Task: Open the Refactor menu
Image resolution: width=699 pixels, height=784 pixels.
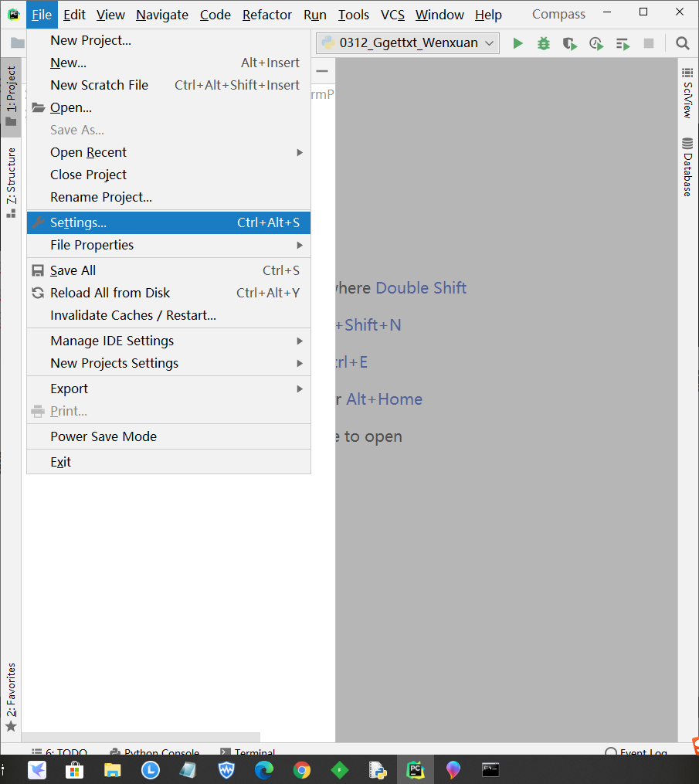Action: [x=267, y=15]
